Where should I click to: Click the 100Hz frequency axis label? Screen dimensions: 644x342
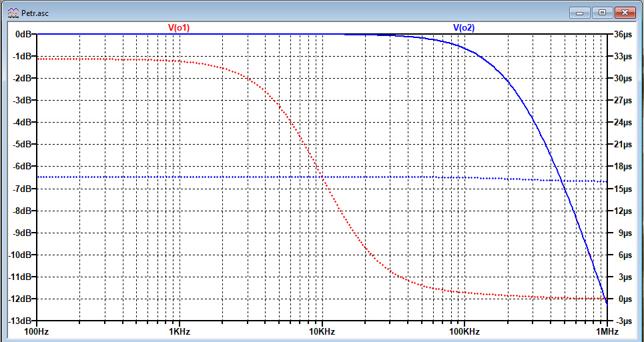[x=37, y=331]
